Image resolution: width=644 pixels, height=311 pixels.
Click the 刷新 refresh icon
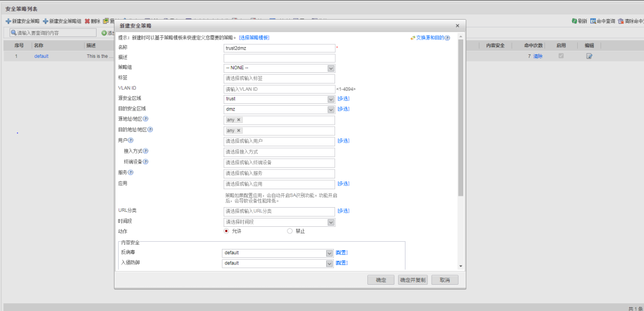pyautogui.click(x=574, y=21)
